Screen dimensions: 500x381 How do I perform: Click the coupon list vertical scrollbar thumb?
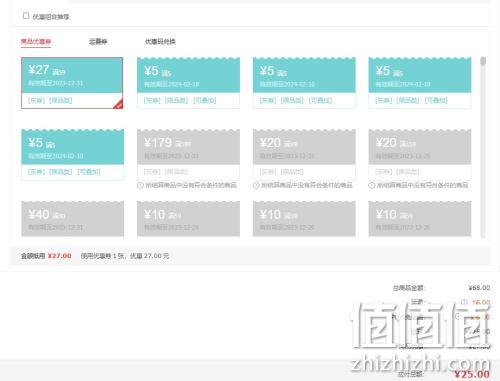tap(483, 61)
